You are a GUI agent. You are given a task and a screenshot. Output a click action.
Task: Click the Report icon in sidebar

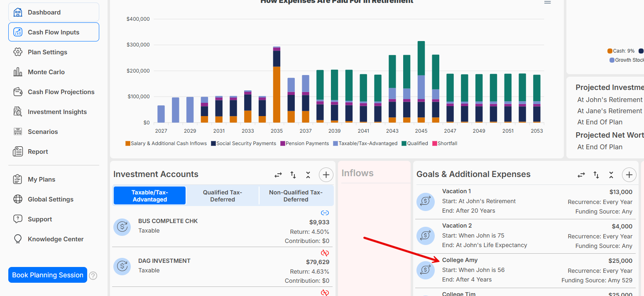click(18, 152)
